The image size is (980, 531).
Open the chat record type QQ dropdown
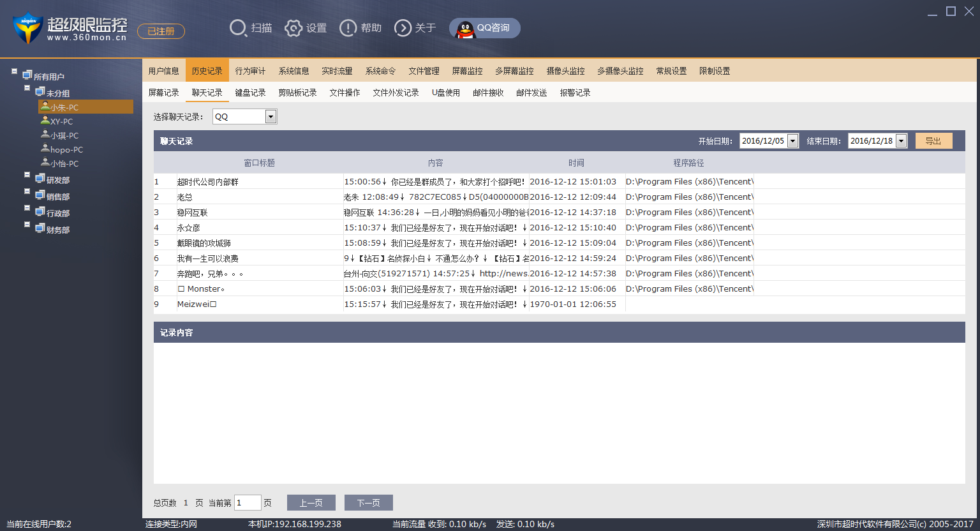point(271,116)
